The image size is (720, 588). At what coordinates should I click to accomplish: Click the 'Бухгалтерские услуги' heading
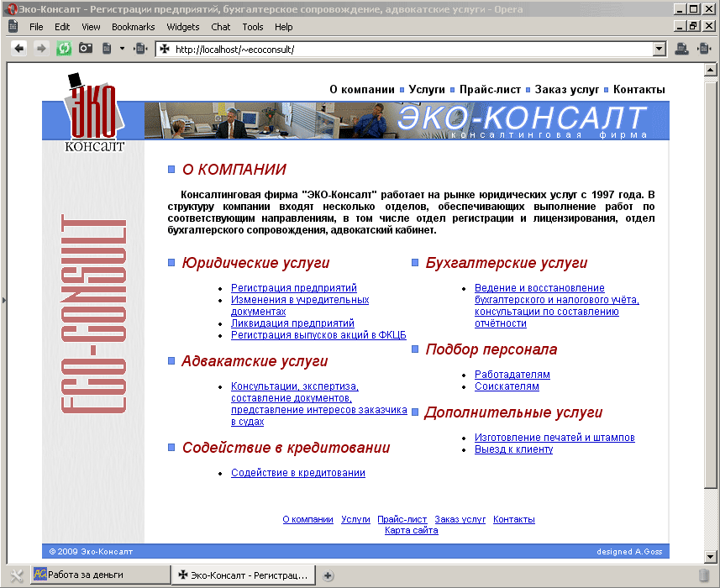506,263
